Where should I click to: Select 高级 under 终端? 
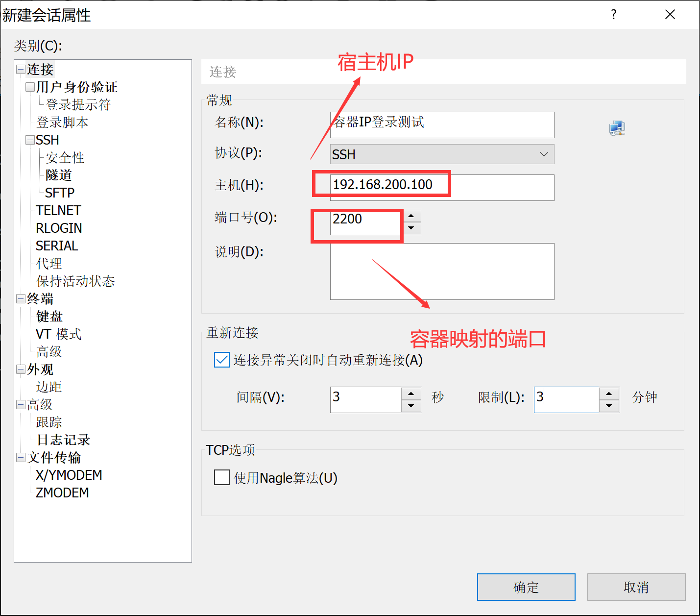click(49, 352)
